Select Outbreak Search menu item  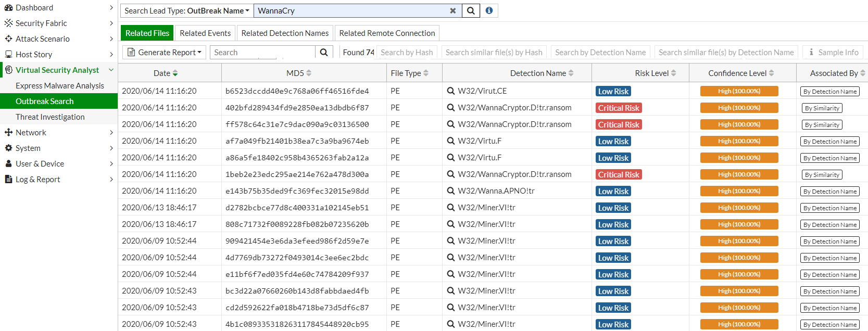pyautogui.click(x=59, y=101)
